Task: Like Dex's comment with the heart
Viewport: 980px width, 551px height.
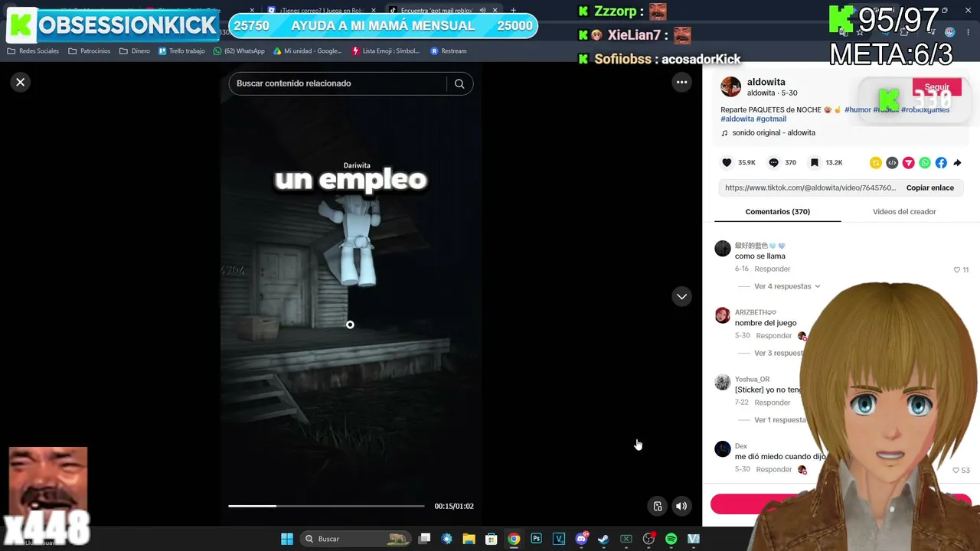Action: pyautogui.click(x=956, y=470)
